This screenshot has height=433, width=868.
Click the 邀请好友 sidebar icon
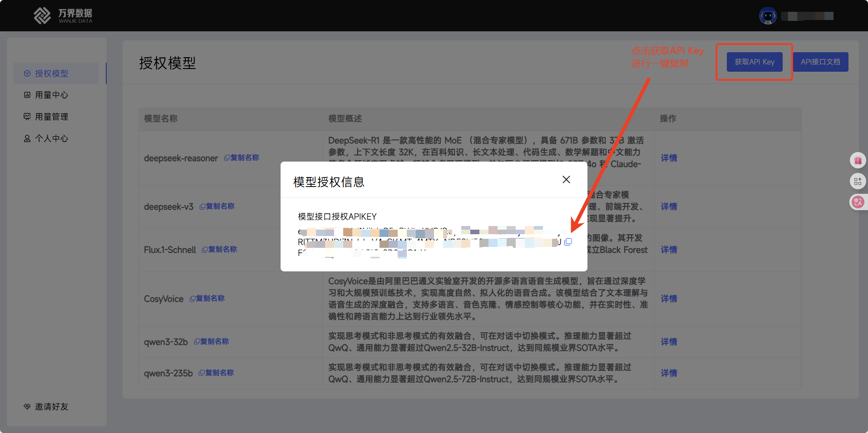[27, 407]
